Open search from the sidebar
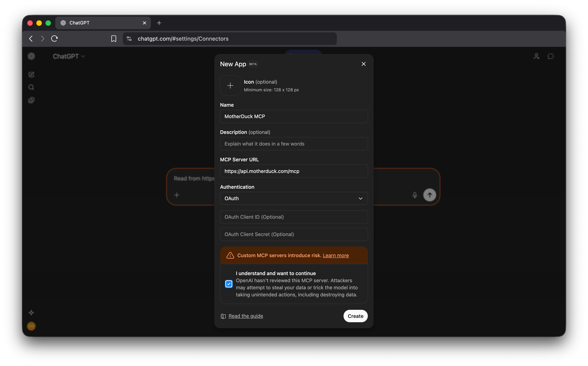The image size is (588, 366). (31, 87)
